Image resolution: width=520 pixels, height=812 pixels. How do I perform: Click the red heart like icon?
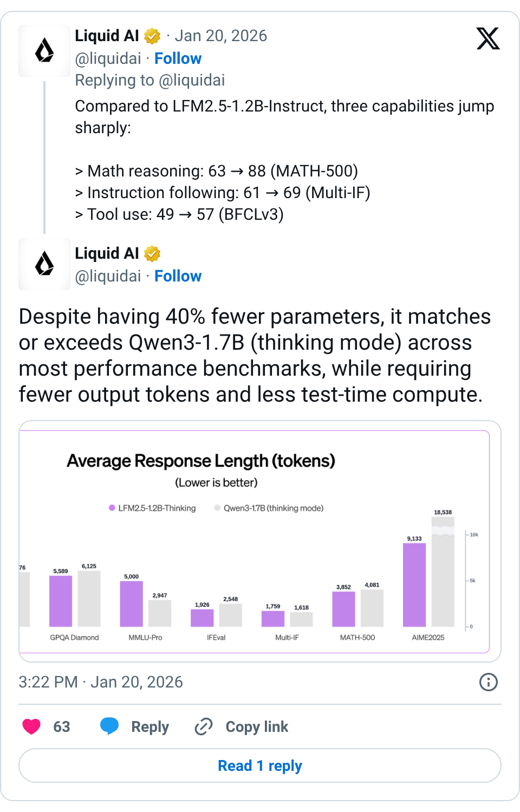[31, 726]
